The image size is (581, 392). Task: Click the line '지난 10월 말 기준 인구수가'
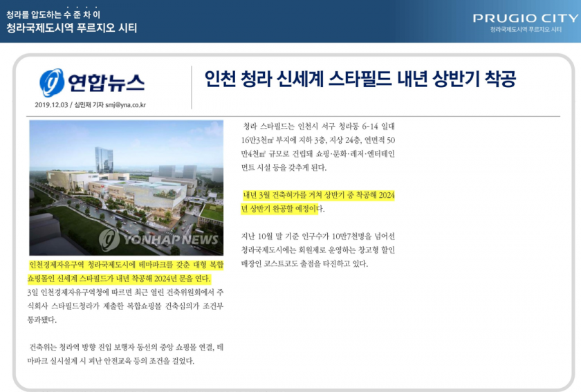(318, 236)
